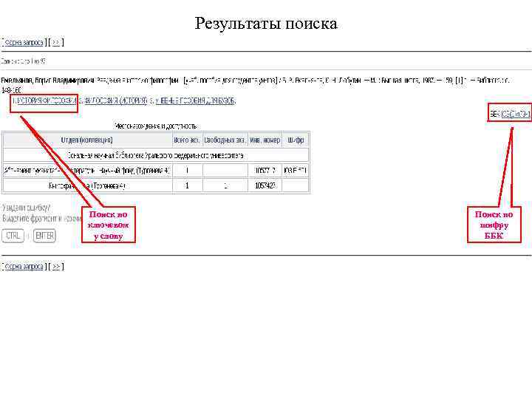
Task: Select the 'Шифр' column header
Action: click(x=296, y=140)
